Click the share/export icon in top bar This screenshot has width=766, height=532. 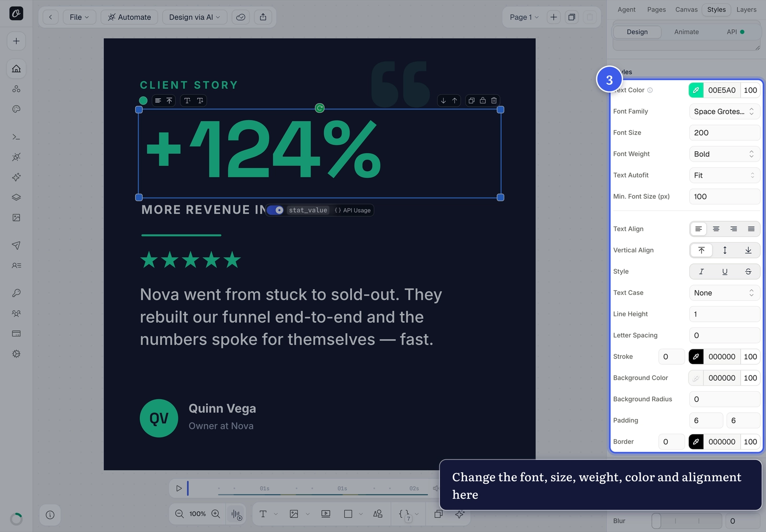tap(263, 17)
